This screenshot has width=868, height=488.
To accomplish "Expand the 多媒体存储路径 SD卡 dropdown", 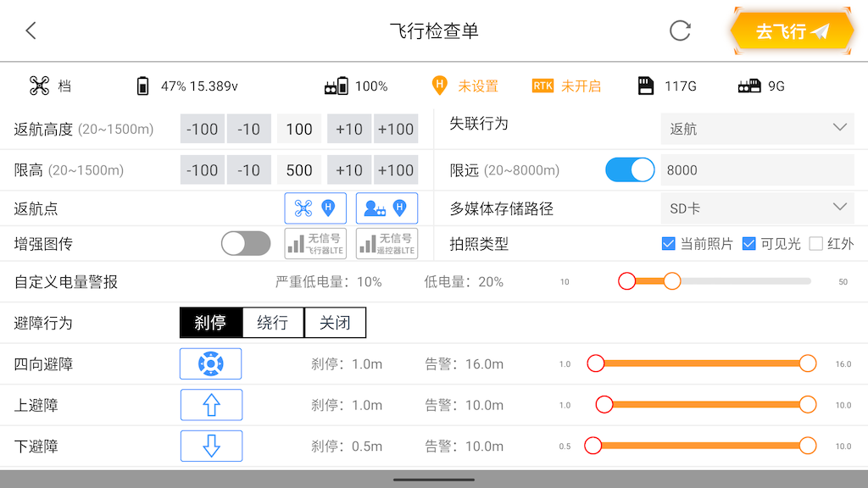I will pos(757,208).
